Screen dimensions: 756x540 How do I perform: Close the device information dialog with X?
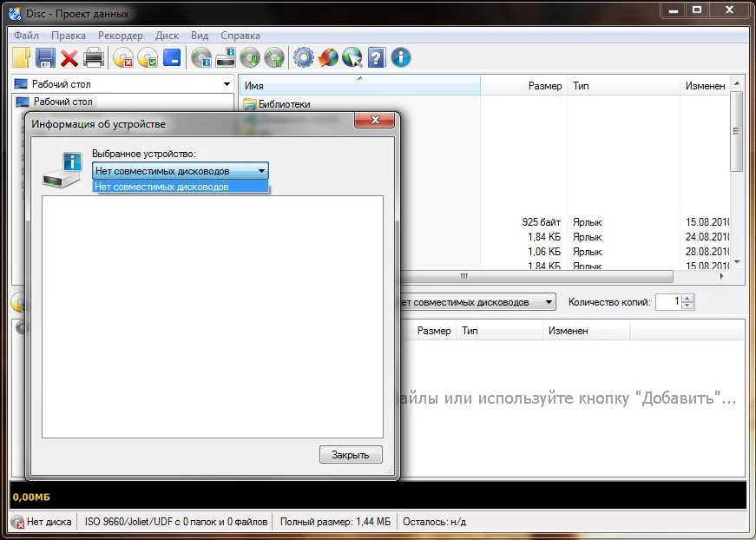(x=375, y=120)
